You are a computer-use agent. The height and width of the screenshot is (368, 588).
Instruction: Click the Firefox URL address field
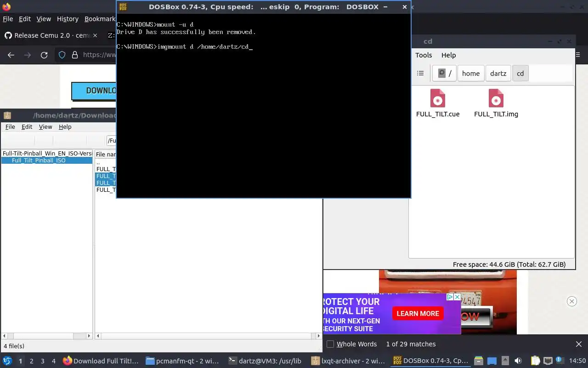(99, 55)
